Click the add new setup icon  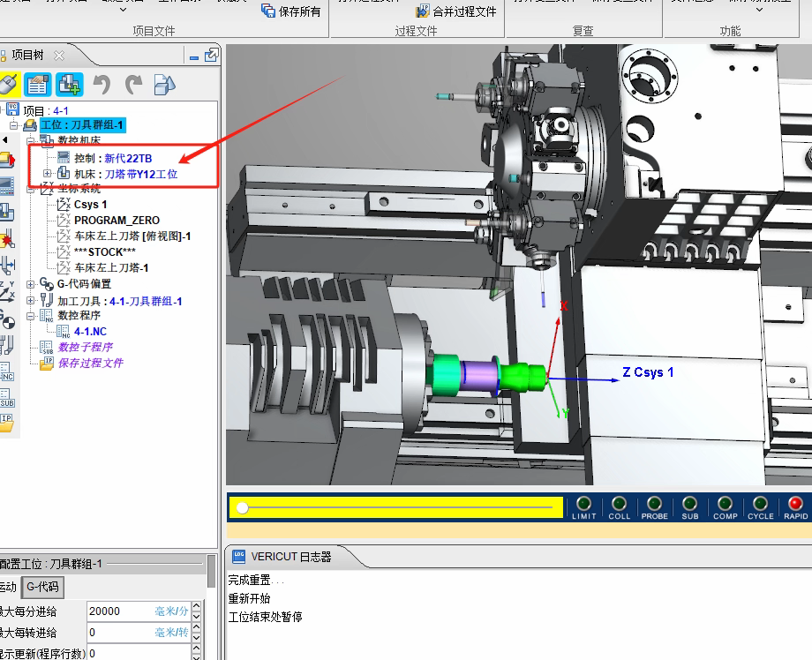[x=70, y=85]
